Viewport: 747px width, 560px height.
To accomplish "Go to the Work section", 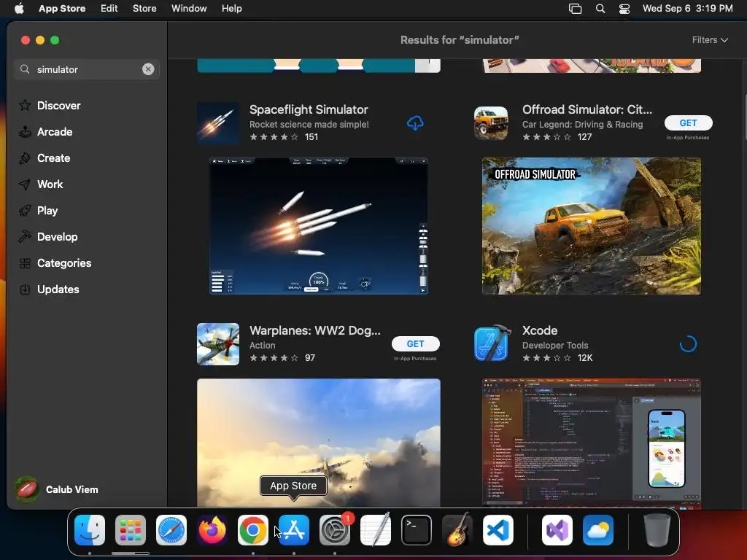I will (x=41, y=184).
